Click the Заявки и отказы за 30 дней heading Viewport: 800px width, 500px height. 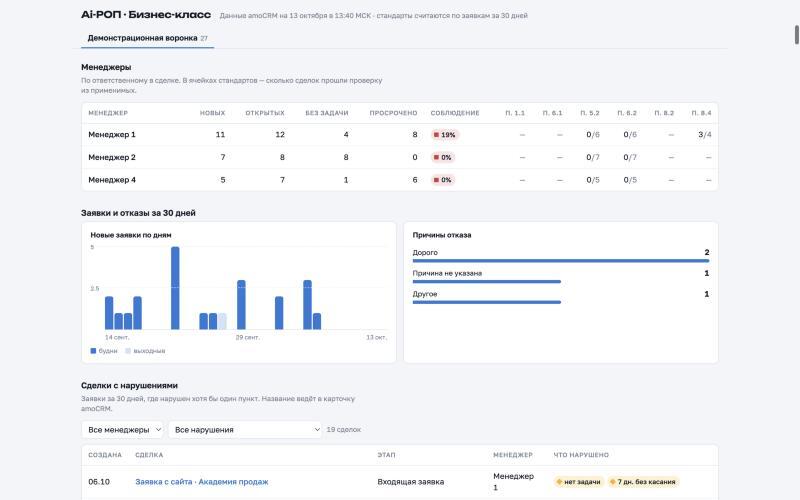tap(138, 213)
